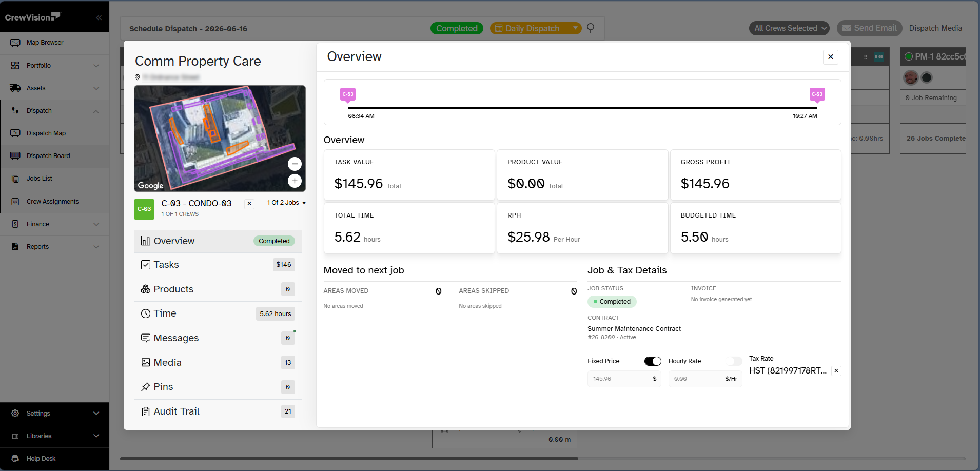
Task: Turn off the Fixed Price toggle
Action: (653, 361)
